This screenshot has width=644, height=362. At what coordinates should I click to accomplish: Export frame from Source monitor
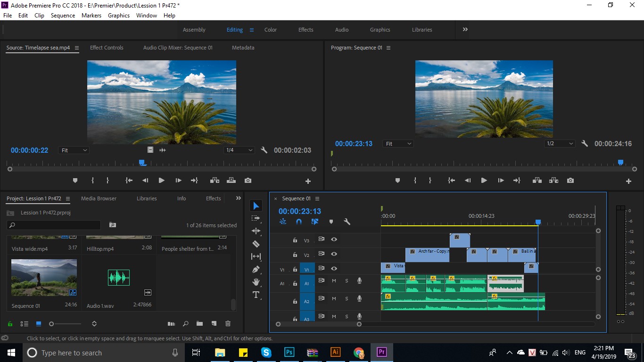[248, 181]
